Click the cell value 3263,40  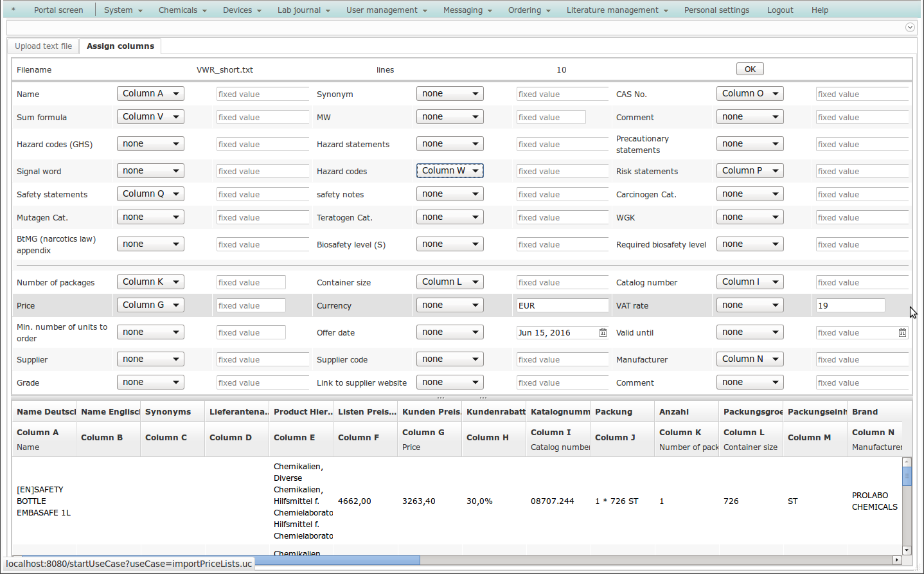click(419, 501)
